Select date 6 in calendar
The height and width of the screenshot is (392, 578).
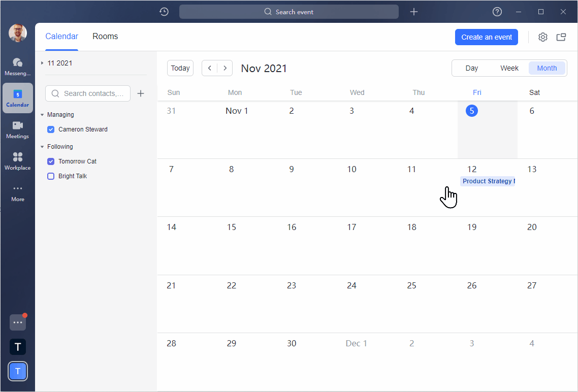[532, 111]
